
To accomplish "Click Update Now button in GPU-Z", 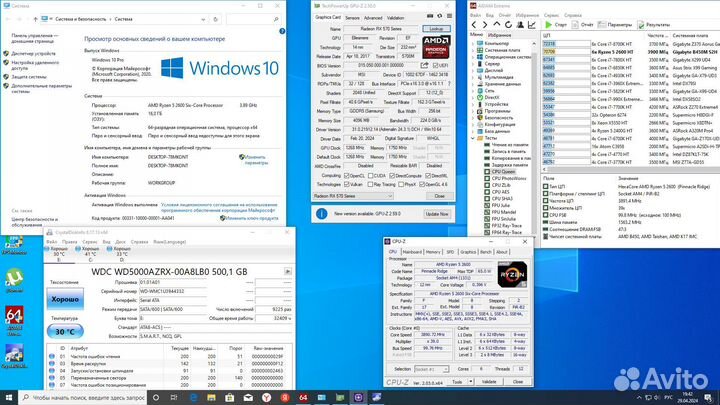I will 437,214.
